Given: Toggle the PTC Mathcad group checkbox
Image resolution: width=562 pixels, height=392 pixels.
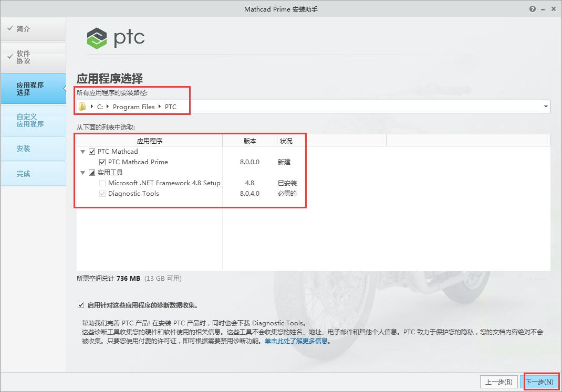Looking at the screenshot, I should click(x=92, y=152).
